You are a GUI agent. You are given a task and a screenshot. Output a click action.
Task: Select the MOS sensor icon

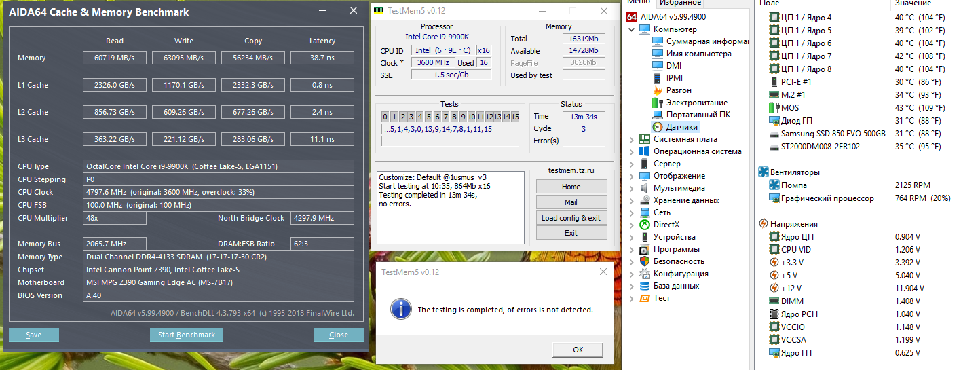[774, 108]
